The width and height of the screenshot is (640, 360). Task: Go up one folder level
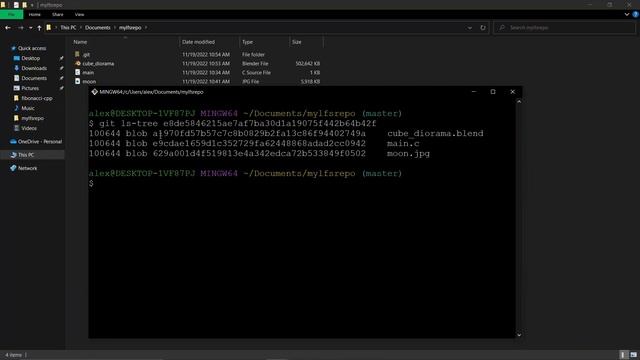(39, 28)
